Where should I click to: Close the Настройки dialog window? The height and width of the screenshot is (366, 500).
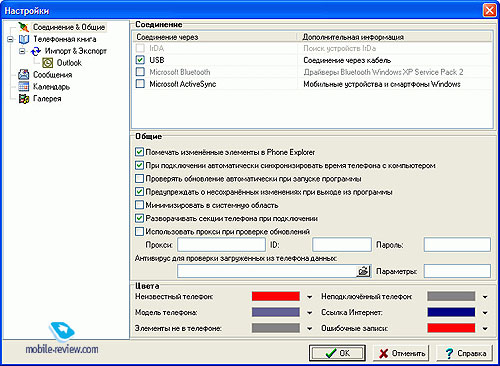click(489, 11)
